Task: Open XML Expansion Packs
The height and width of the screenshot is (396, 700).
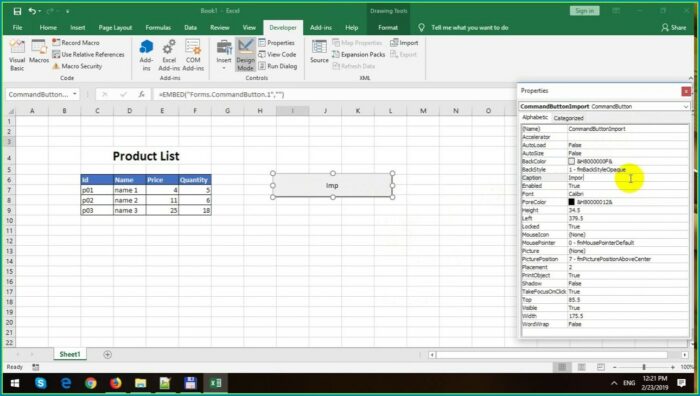Action: [358, 54]
